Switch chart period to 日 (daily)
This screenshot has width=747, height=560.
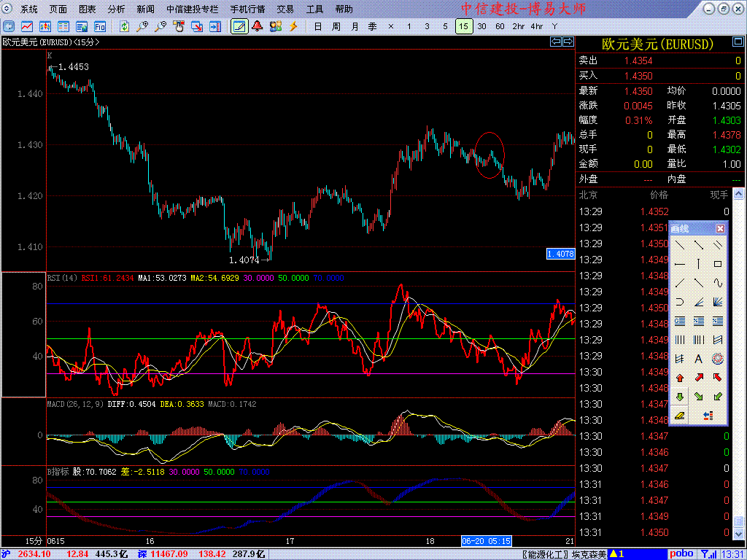(318, 26)
